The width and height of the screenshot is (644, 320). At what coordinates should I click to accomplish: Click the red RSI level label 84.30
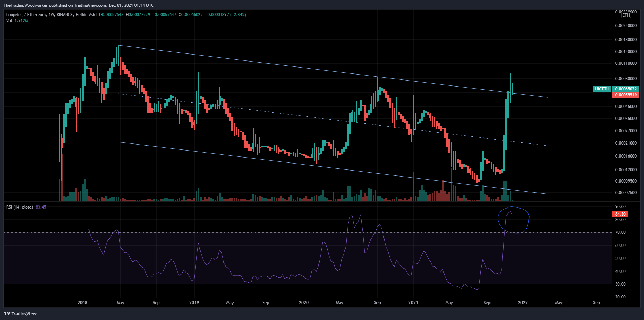(x=620, y=214)
